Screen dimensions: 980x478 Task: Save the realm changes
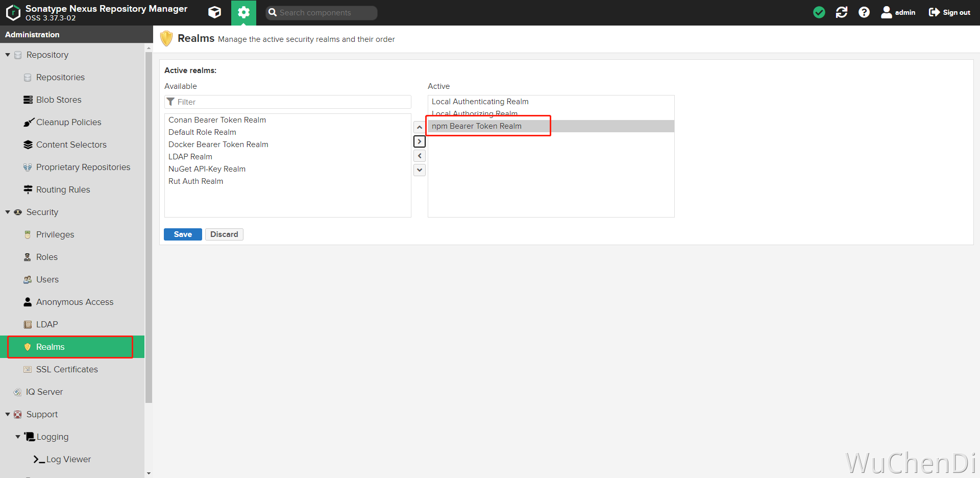click(x=183, y=234)
